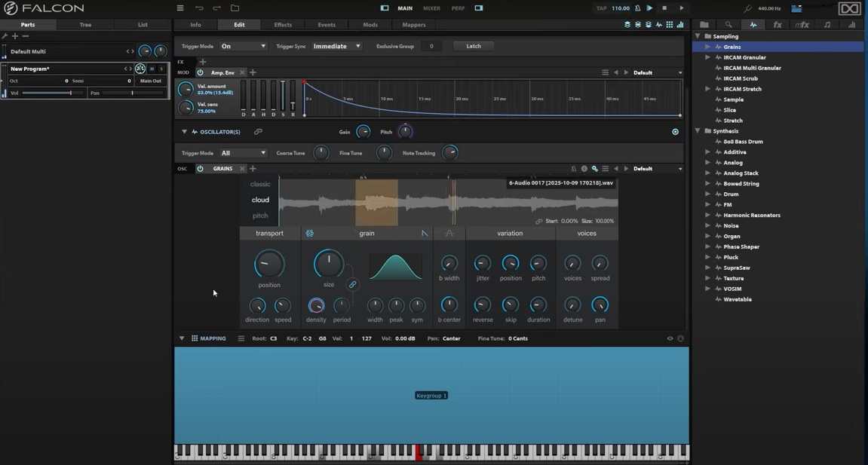This screenshot has height=465, width=868.
Task: Collapse the Sampling folder in browser
Action: click(x=698, y=36)
